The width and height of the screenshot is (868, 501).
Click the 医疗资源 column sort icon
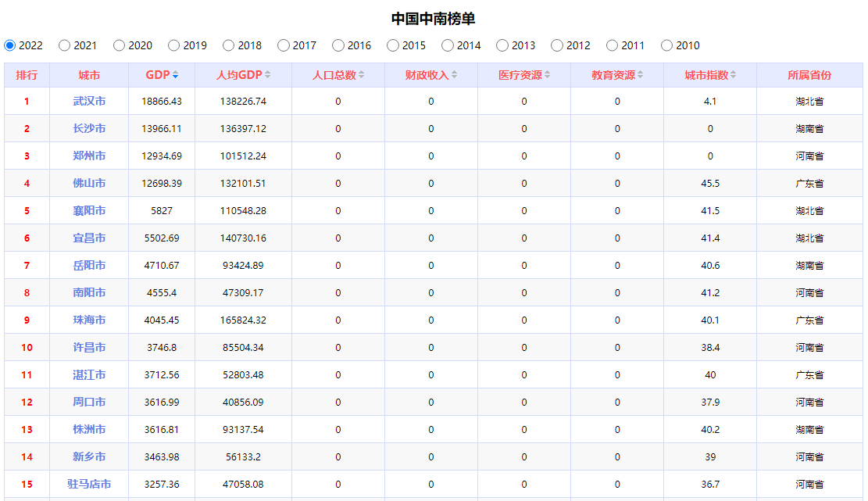[547, 75]
